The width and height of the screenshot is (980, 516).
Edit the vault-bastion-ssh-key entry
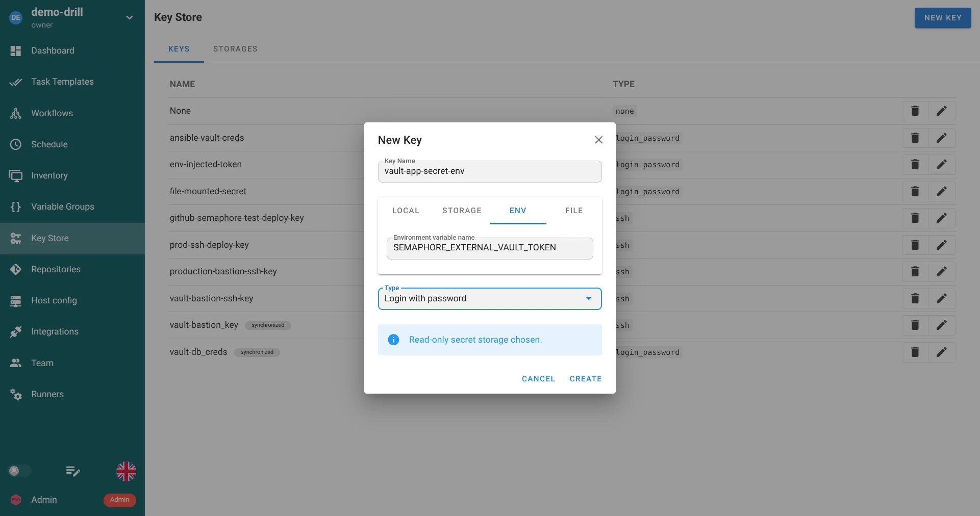[941, 298]
